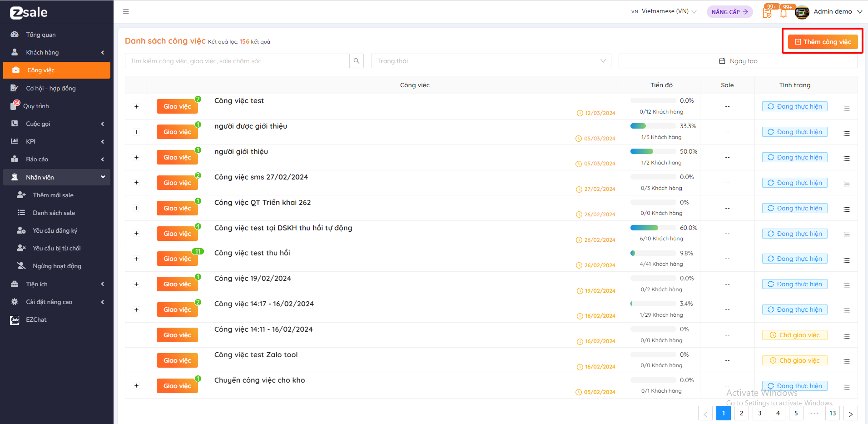Expand Khách hàng sidebar menu

[x=57, y=52]
